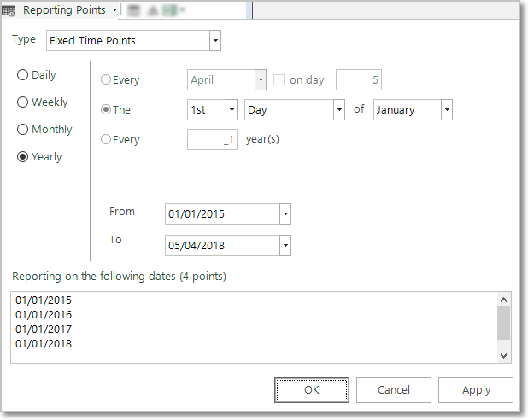This screenshot has width=528, height=420.
Task: Click the dates list scroll down arrow
Action: click(504, 355)
